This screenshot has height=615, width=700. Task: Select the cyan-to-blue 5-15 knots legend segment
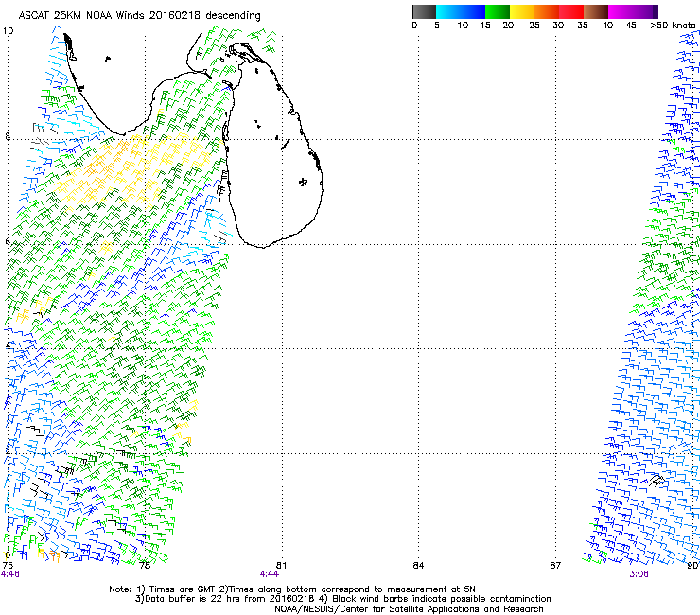(461, 11)
